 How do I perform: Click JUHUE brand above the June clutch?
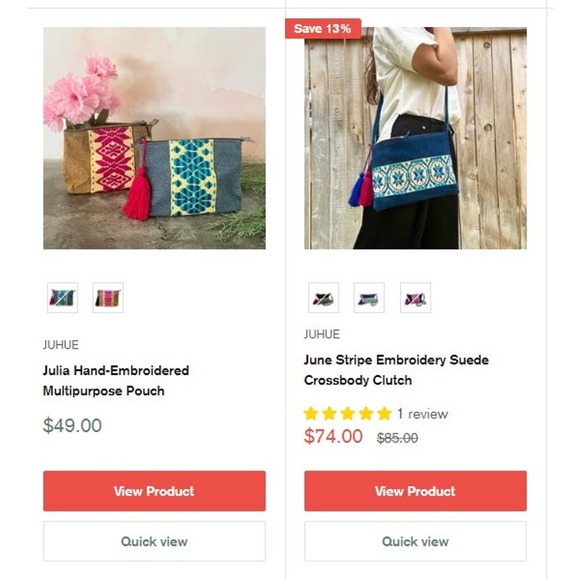(322, 334)
